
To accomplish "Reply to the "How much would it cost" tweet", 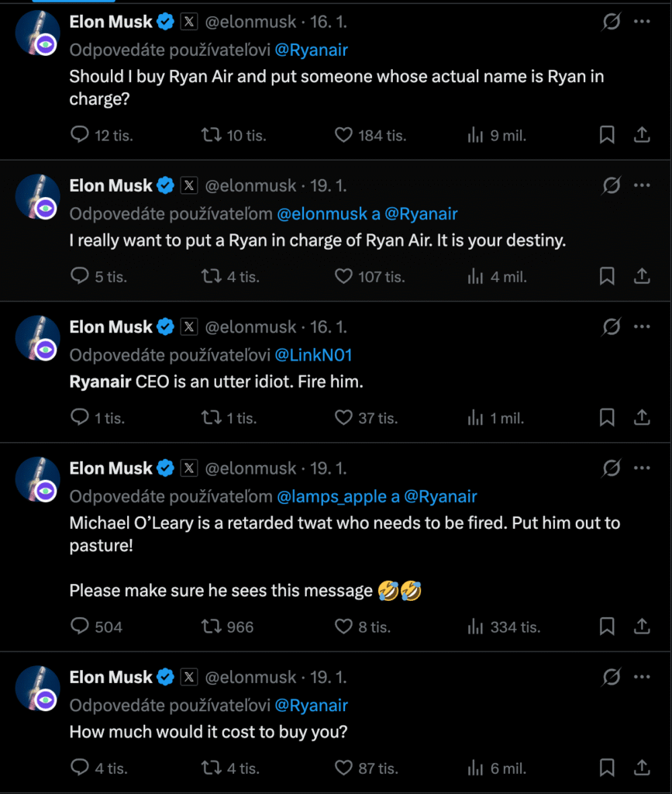I will (80, 768).
